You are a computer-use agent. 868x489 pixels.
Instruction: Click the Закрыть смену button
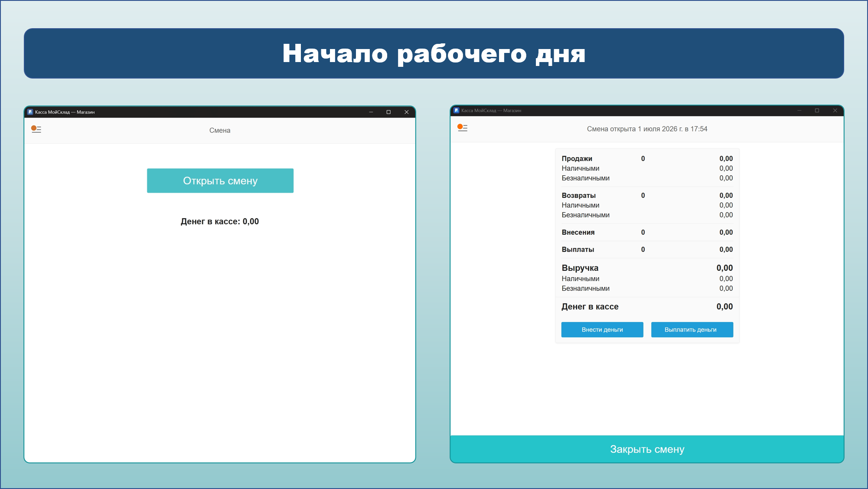pyautogui.click(x=647, y=449)
